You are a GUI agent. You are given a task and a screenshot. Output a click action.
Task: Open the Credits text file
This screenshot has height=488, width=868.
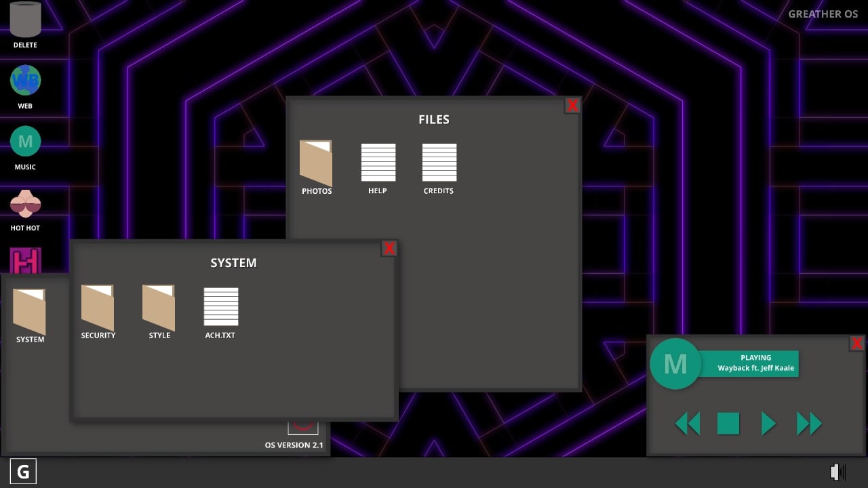pos(439,163)
